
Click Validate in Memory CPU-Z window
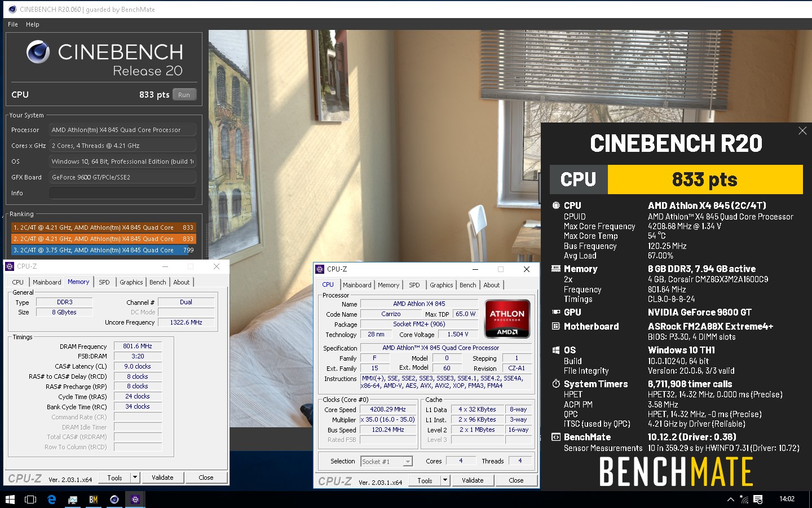point(162,478)
